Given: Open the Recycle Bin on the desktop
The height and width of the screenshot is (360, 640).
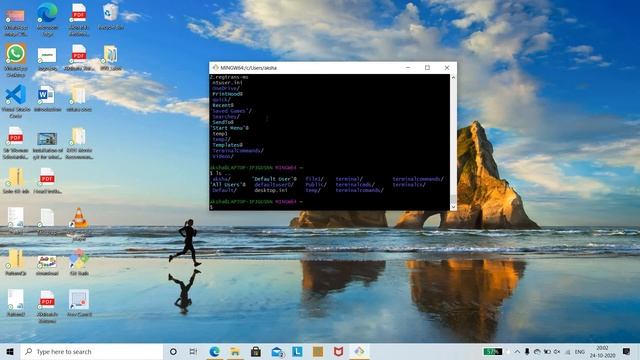Looking at the screenshot, I should 111,16.
